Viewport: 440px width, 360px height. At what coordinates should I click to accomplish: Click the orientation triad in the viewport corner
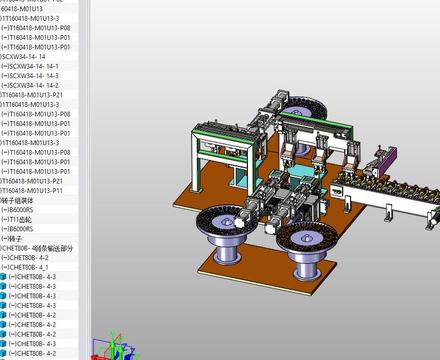click(114, 347)
